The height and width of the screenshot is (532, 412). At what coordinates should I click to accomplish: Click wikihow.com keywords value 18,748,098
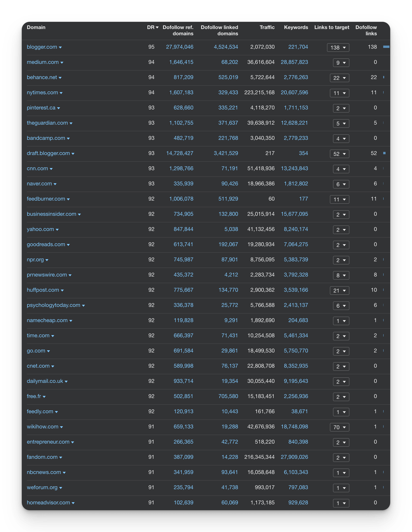tap(295, 426)
